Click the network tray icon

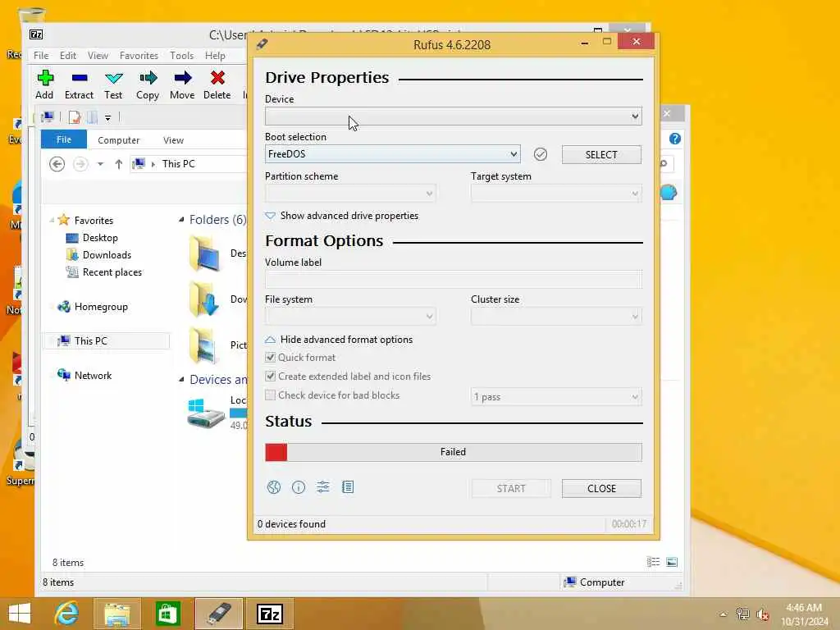tap(742, 614)
